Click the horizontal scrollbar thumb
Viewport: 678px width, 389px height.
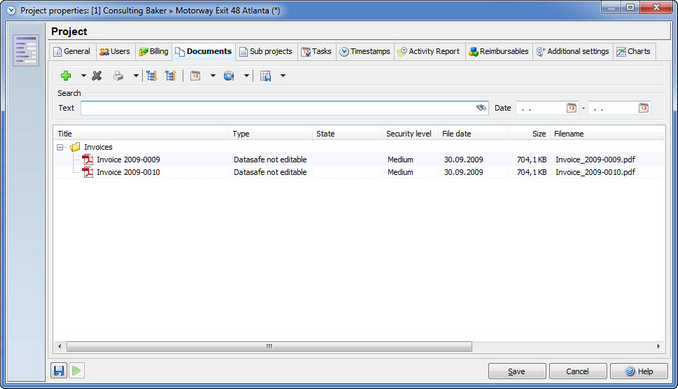[269, 346]
